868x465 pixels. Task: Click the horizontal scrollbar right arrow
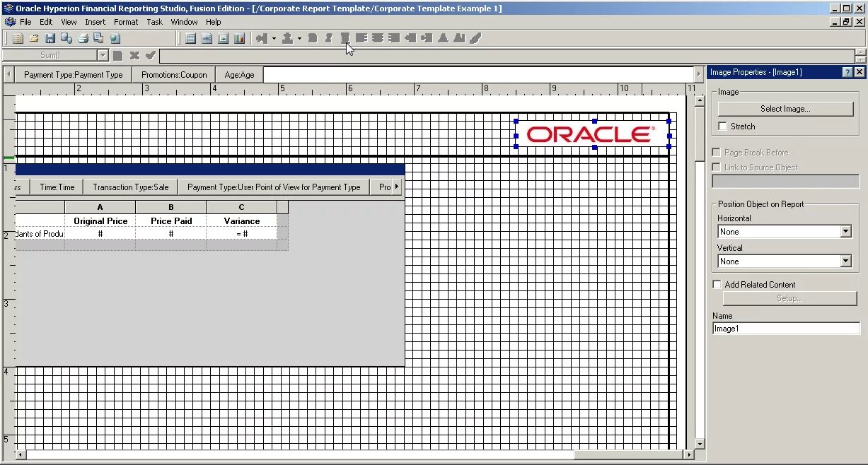coord(689,454)
